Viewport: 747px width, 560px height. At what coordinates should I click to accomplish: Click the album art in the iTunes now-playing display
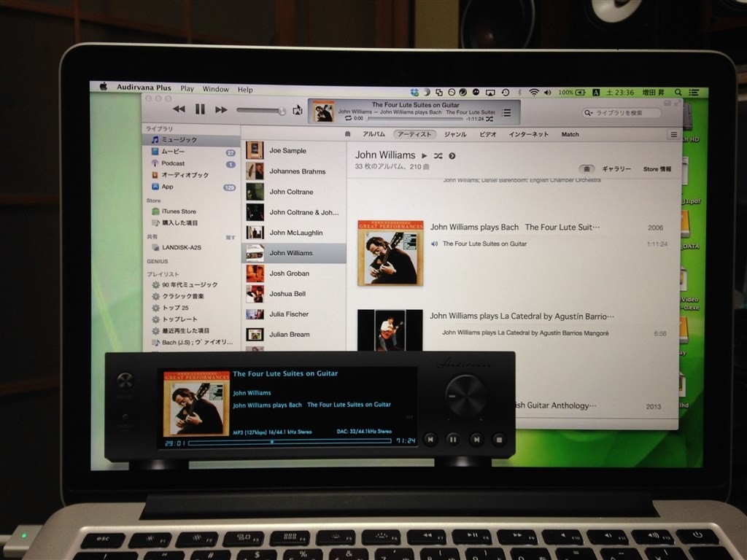323,112
